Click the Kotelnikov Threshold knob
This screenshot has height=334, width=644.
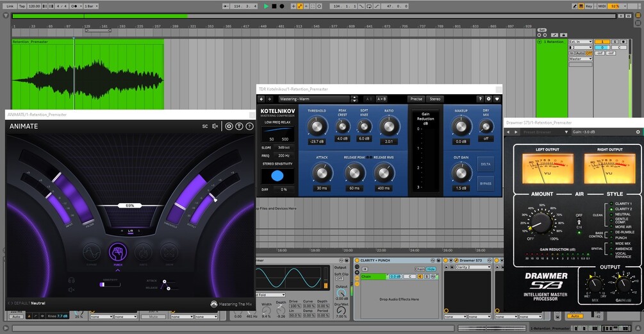point(317,126)
